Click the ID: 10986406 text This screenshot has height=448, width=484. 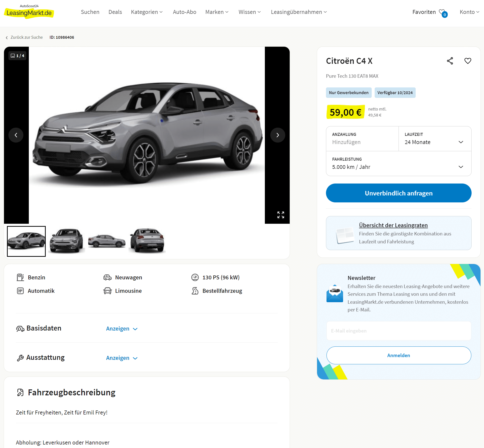pyautogui.click(x=62, y=37)
